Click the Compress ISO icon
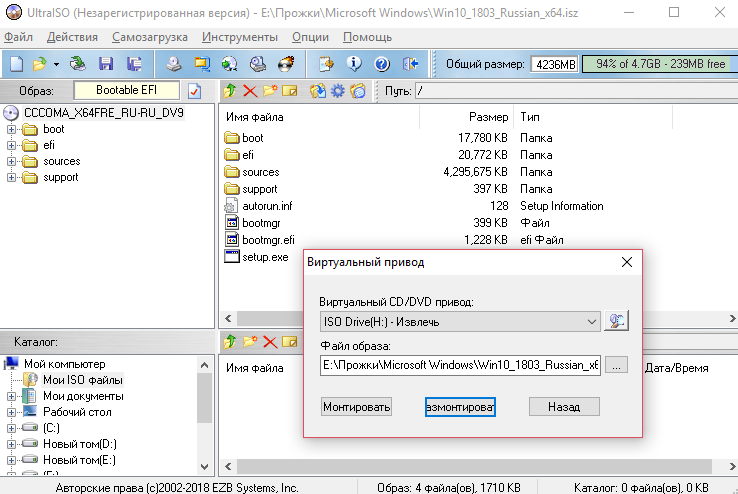 [202, 64]
